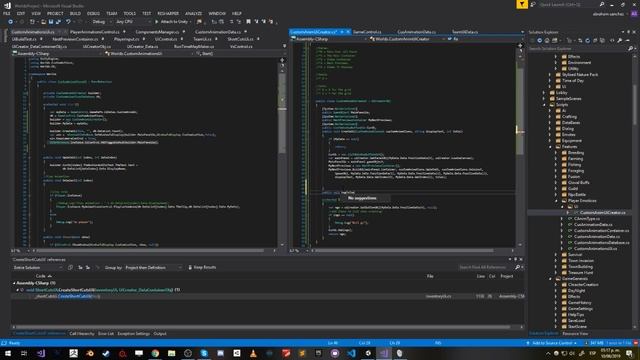Select the Treasure Hunt folder
640x360 pixels.
(580, 273)
